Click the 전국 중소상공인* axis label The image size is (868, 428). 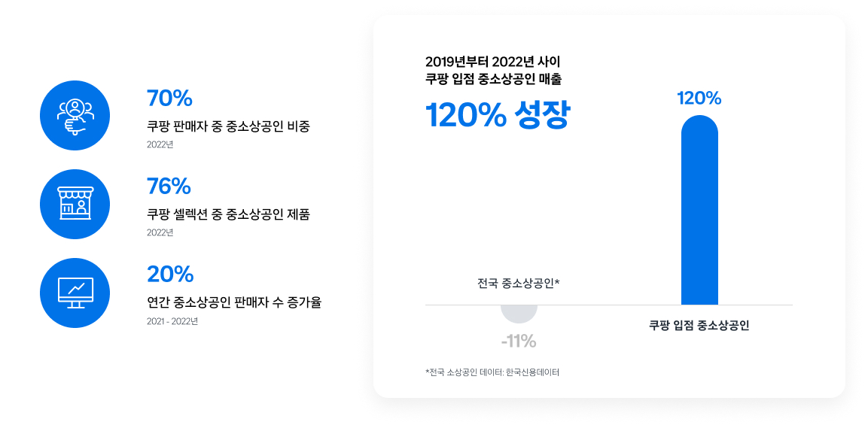pyautogui.click(x=519, y=284)
